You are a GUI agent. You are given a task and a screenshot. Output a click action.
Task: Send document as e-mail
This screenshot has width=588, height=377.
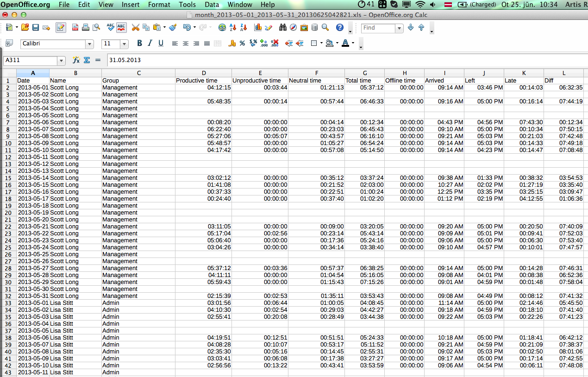[x=46, y=28]
